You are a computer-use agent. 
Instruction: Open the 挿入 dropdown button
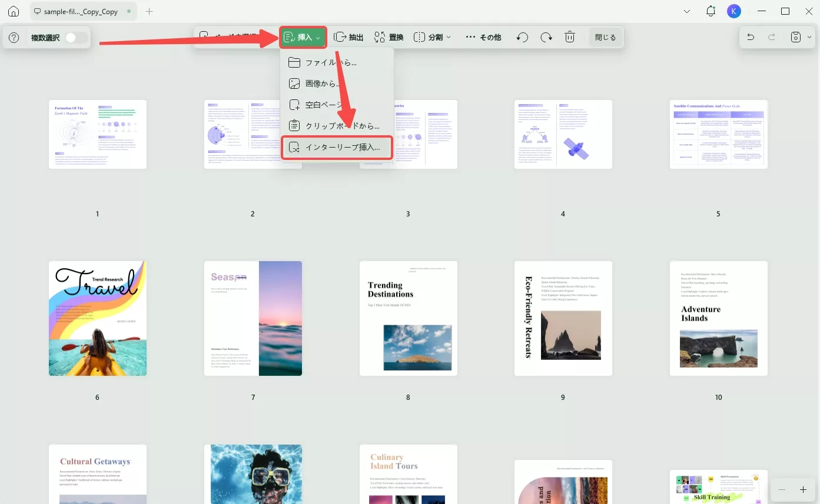[303, 37]
